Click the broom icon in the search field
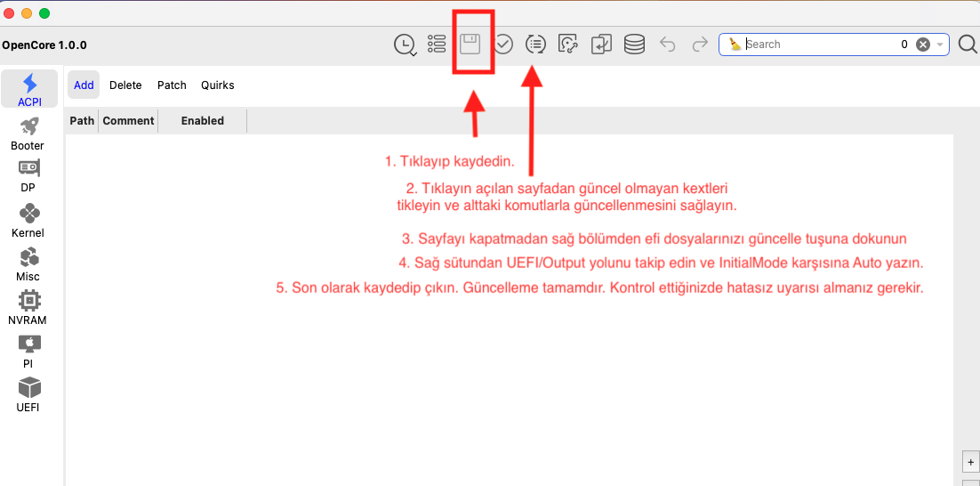The image size is (980, 486). pyautogui.click(x=735, y=45)
